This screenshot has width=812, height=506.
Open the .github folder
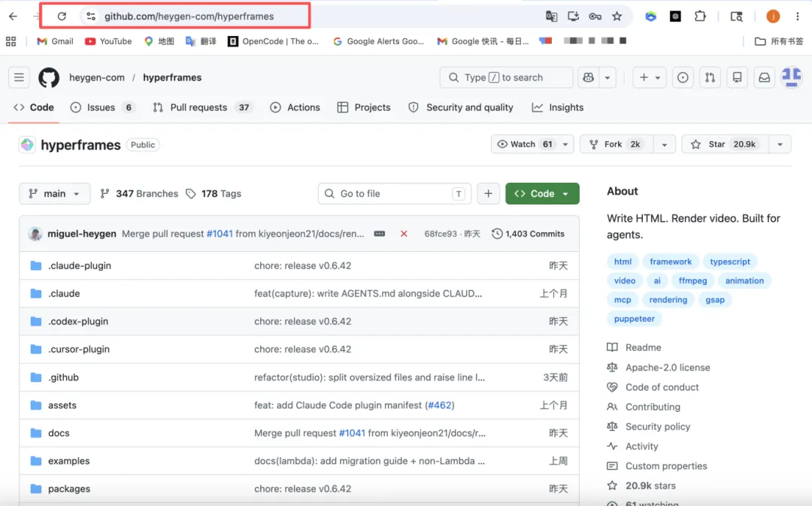(x=63, y=377)
